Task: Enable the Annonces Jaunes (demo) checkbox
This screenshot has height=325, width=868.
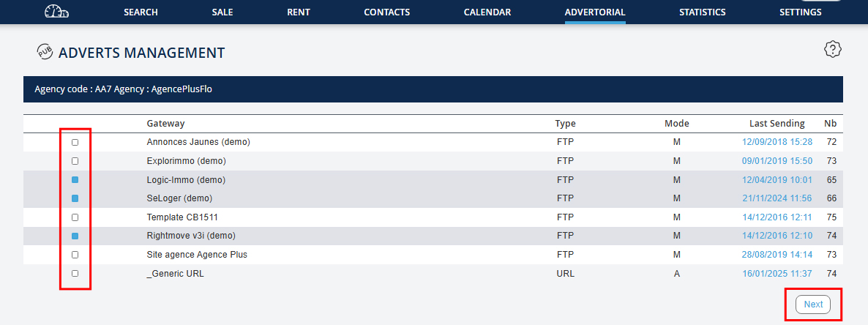Action: click(75, 142)
